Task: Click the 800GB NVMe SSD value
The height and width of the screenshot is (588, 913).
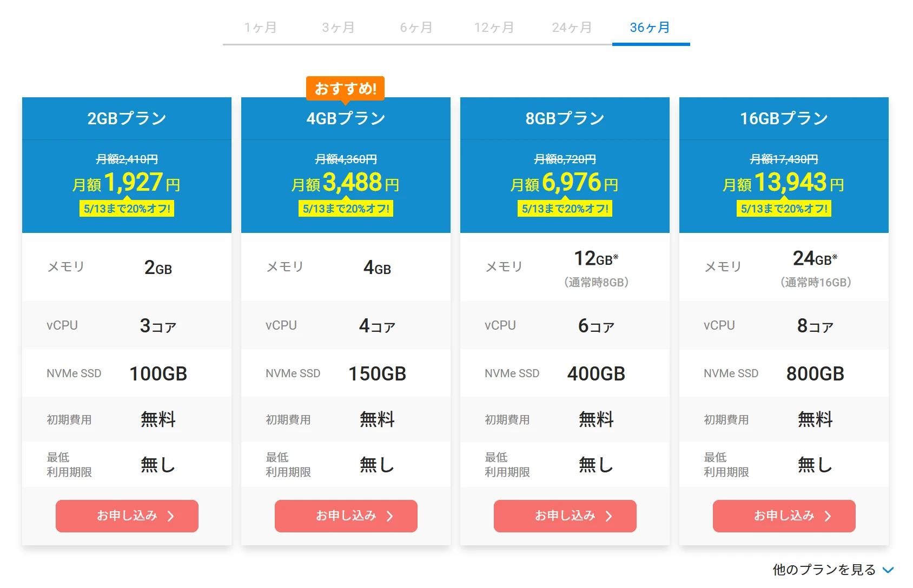Action: [815, 373]
